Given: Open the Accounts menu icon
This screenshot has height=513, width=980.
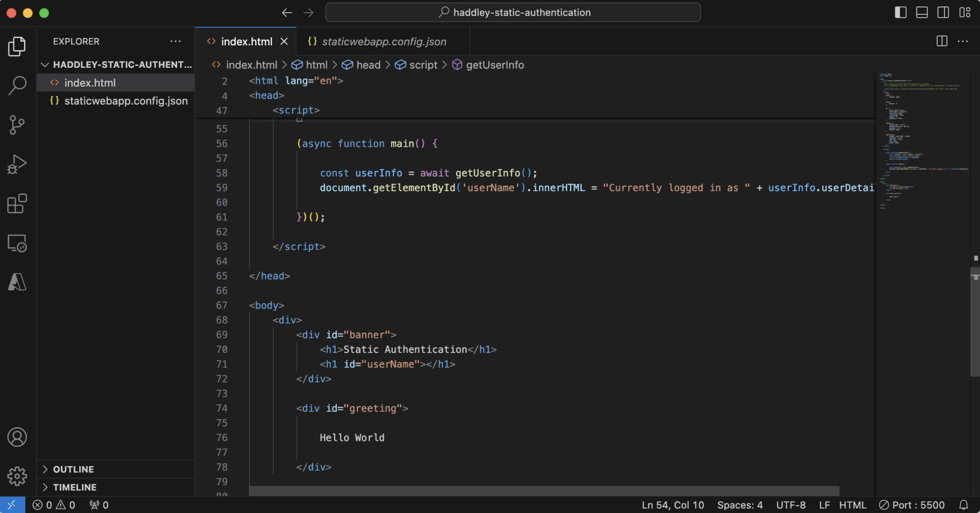Looking at the screenshot, I should click(x=17, y=437).
